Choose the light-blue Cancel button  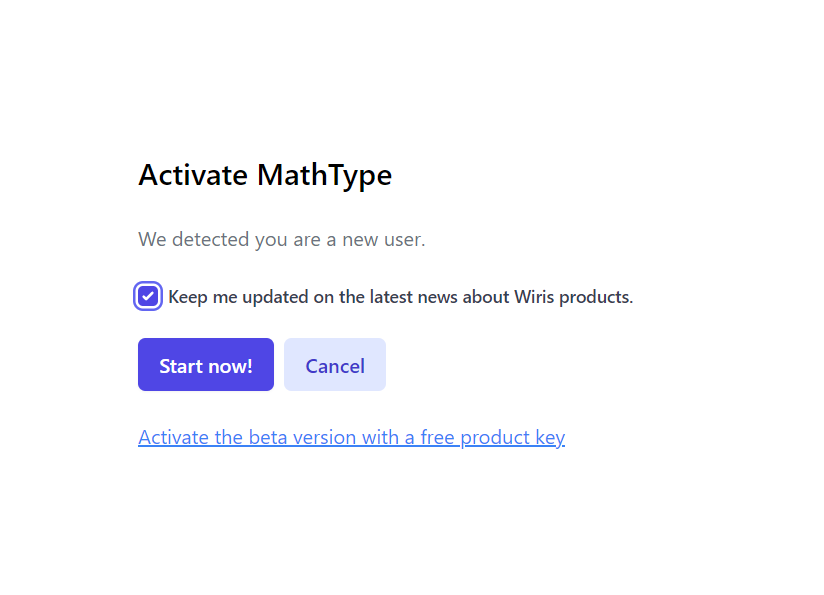click(x=335, y=364)
